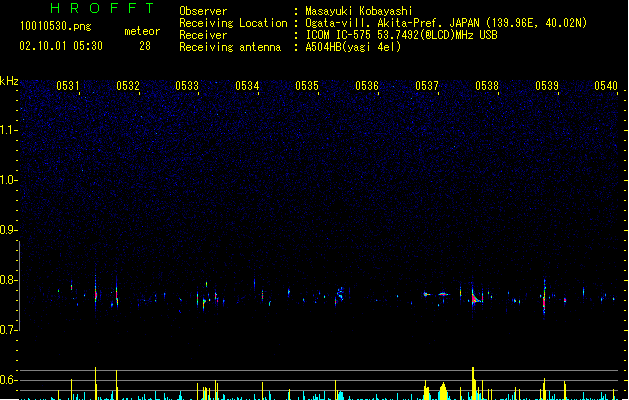Click the 0531 time marker
This screenshot has width=629, height=400.
point(68,86)
